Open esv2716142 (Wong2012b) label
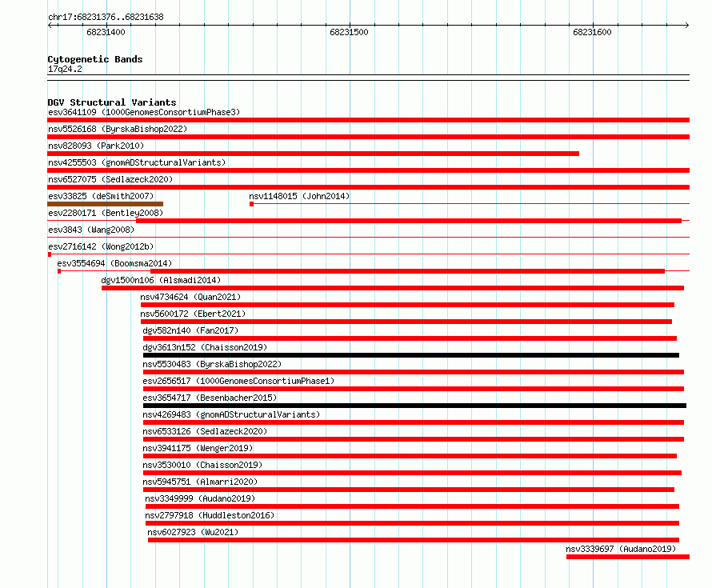This screenshot has width=712, height=588. (x=101, y=246)
